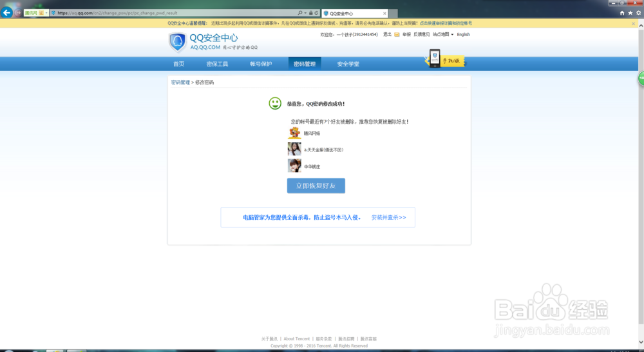Click the green smiley success icon
This screenshot has width=644, height=352.
click(275, 103)
